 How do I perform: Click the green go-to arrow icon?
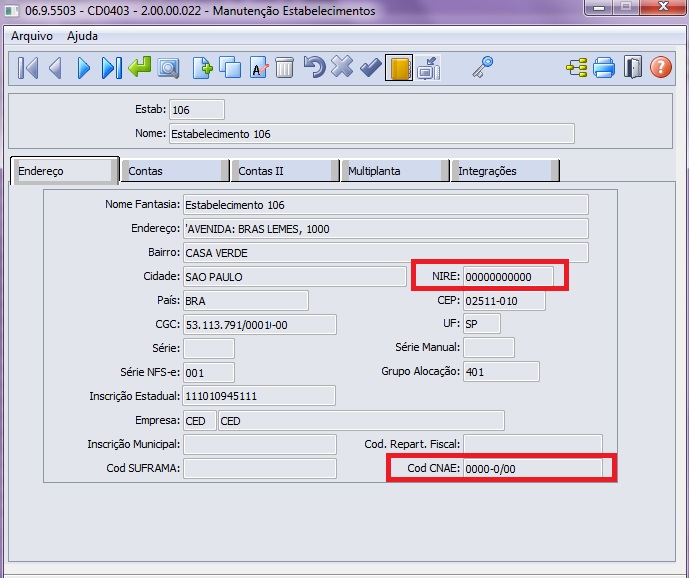[x=140, y=67]
